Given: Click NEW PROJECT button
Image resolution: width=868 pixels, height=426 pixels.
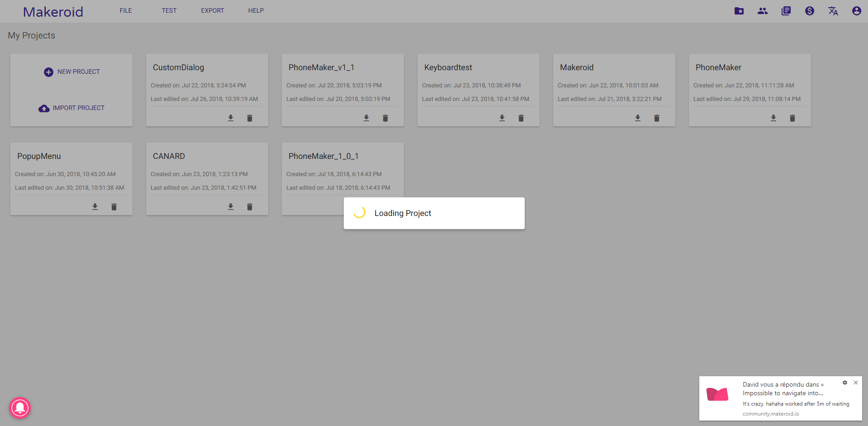Looking at the screenshot, I should coord(72,72).
